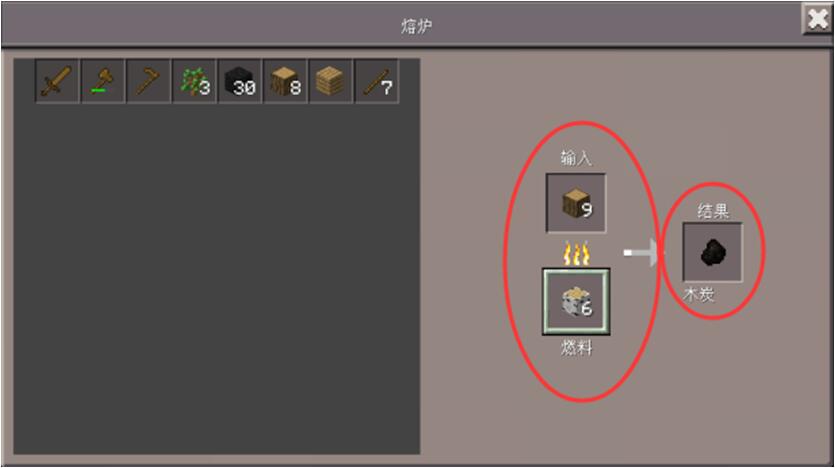The image size is (835, 468).
Task: Select the wooden planks item
Action: click(x=331, y=81)
